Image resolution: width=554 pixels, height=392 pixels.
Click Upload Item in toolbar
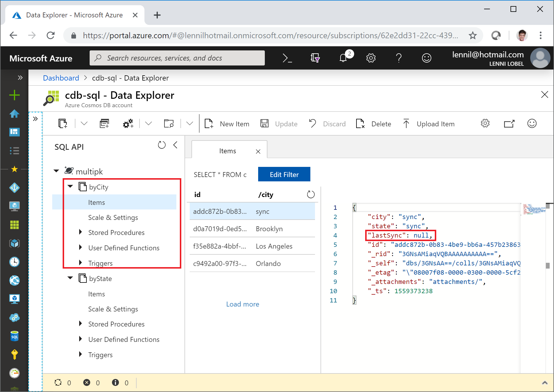(429, 124)
